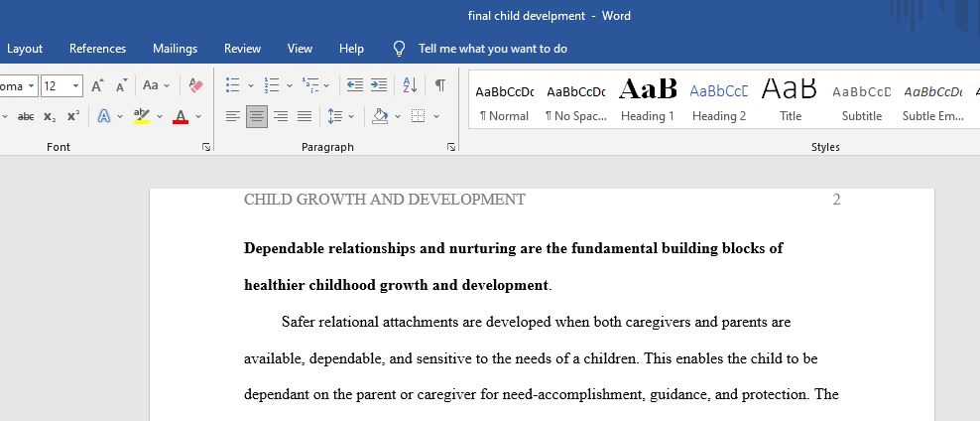
Task: Align text left
Action: click(x=232, y=116)
